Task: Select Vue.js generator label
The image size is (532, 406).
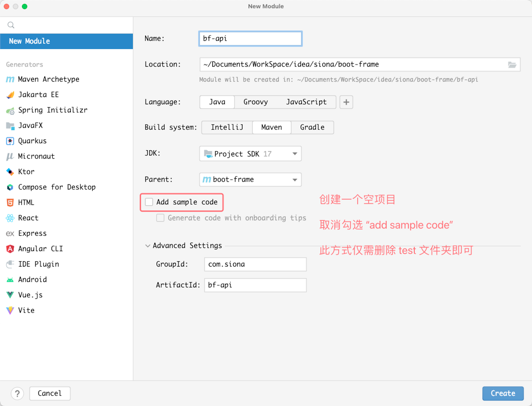Action: tap(30, 295)
